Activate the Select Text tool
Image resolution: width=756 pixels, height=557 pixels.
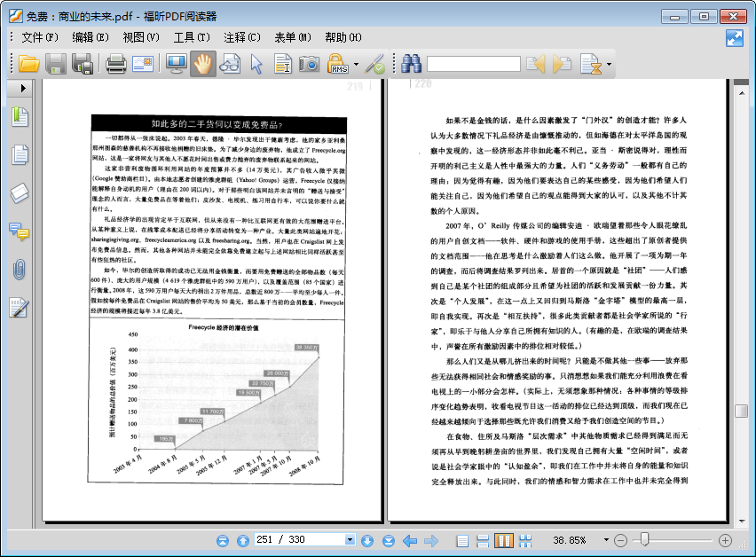[x=283, y=63]
